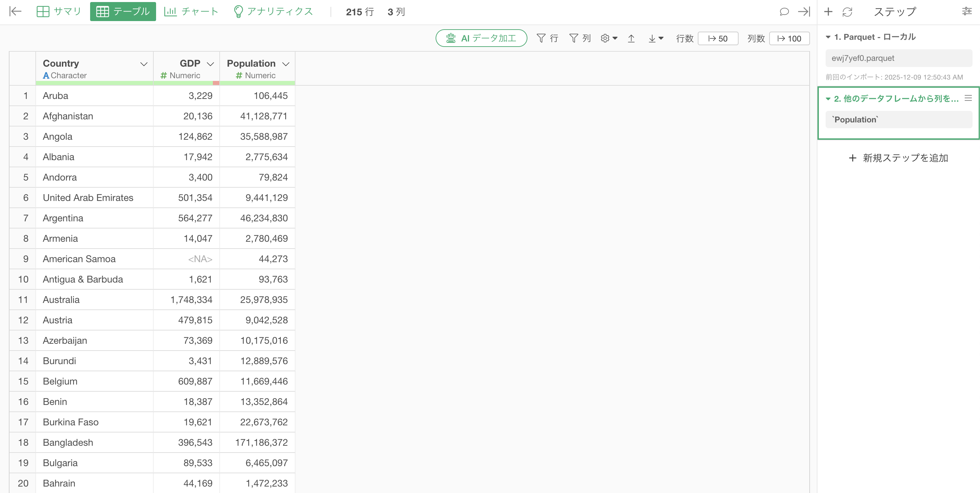This screenshot has width=980, height=493.
Task: Open step 2 hamburger menu
Action: click(x=968, y=98)
